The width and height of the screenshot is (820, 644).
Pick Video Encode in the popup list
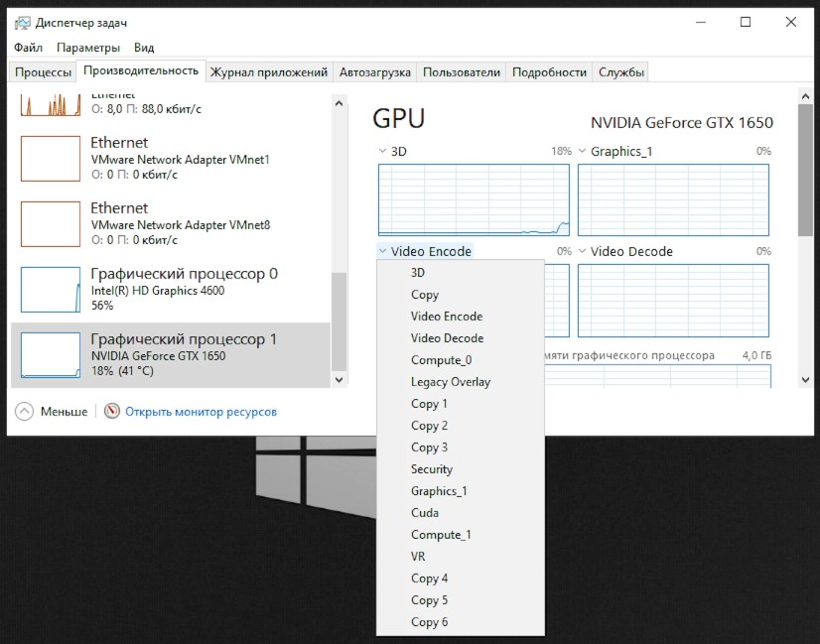[461, 317]
